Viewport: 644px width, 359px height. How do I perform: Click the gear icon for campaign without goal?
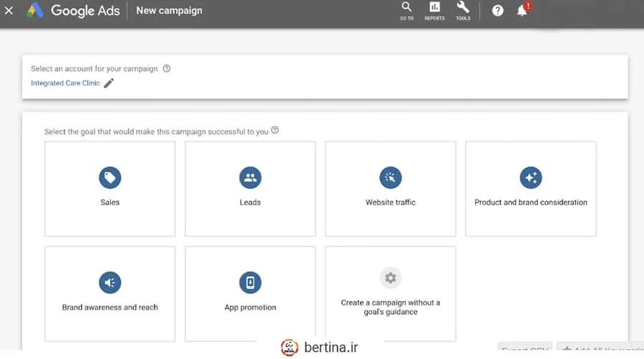click(x=390, y=277)
